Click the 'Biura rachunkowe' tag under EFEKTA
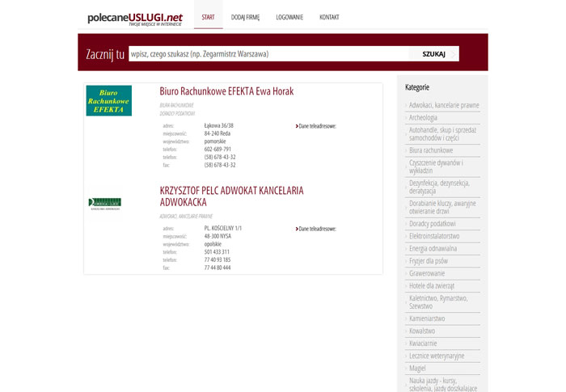 pos(176,105)
